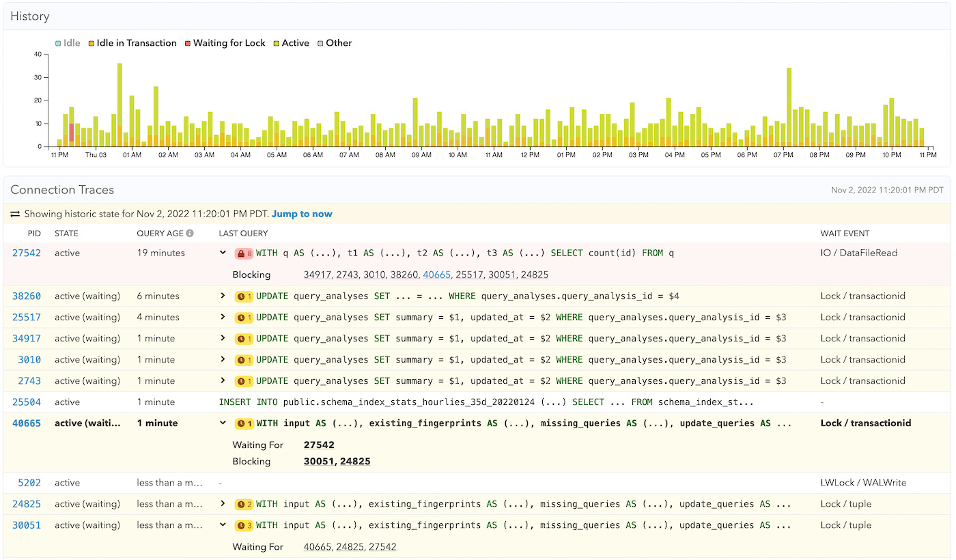The image size is (956, 560).
Task: Toggle the Idle series in the chart legend
Action: [x=68, y=43]
